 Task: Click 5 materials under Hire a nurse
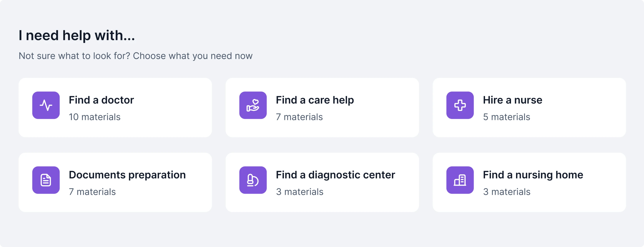[x=506, y=117]
